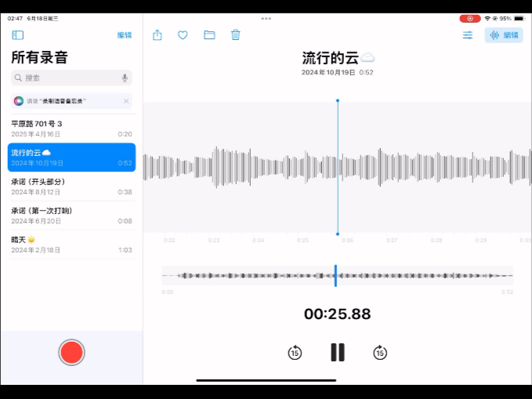Dismiss the Siri suggestion banner
Viewport: 532px width, 399px height.
tap(126, 101)
